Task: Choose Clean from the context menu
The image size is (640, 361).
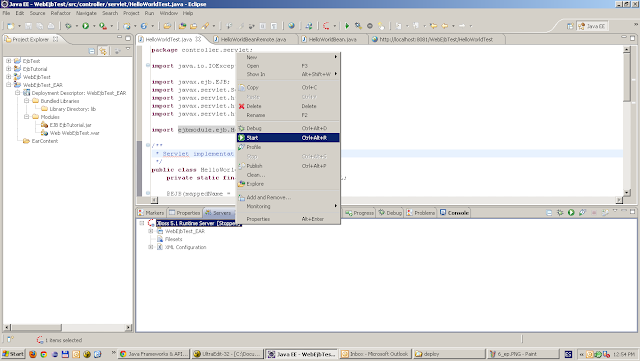Action: pos(288,175)
